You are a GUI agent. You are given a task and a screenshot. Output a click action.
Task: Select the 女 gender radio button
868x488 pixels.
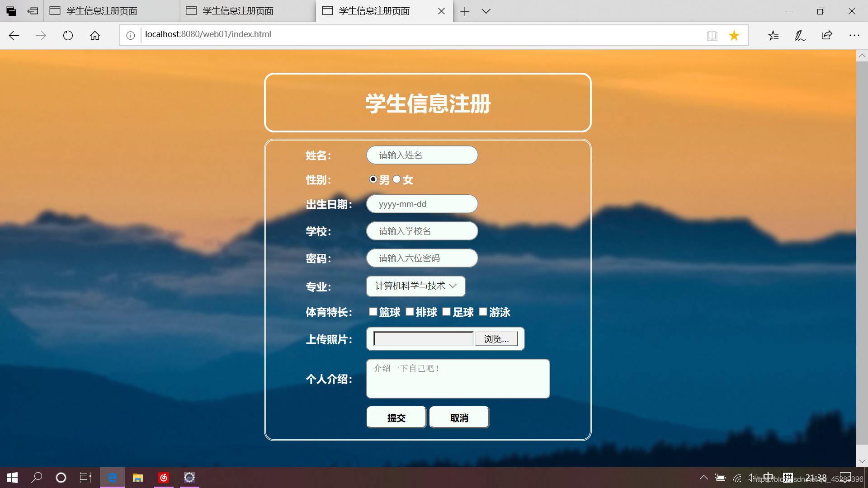coord(396,179)
